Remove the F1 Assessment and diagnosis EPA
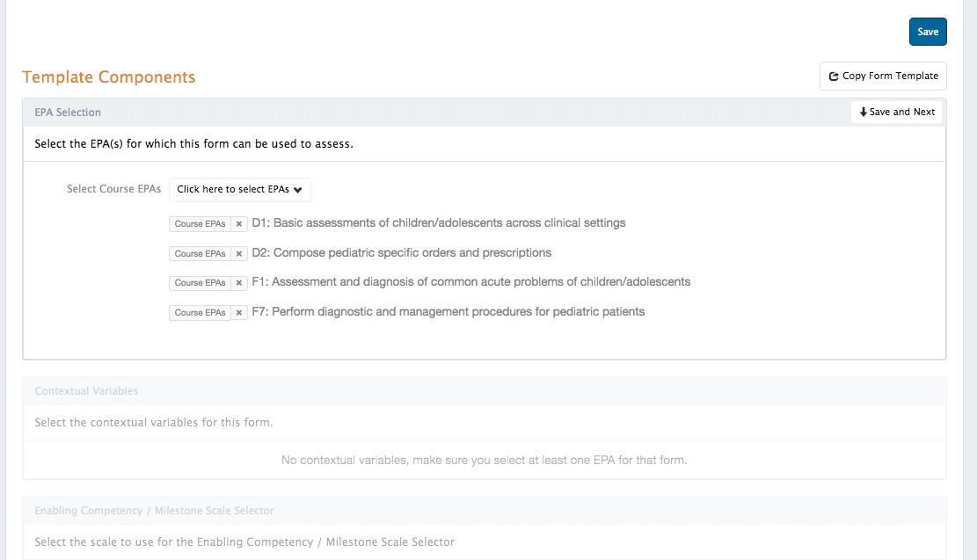 click(239, 283)
